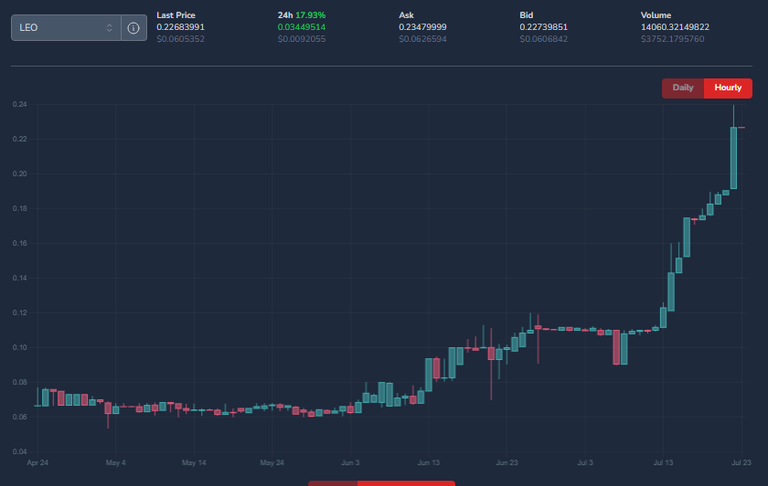Click the 0.24 price axis label
This screenshot has height=486, width=768.
point(20,104)
